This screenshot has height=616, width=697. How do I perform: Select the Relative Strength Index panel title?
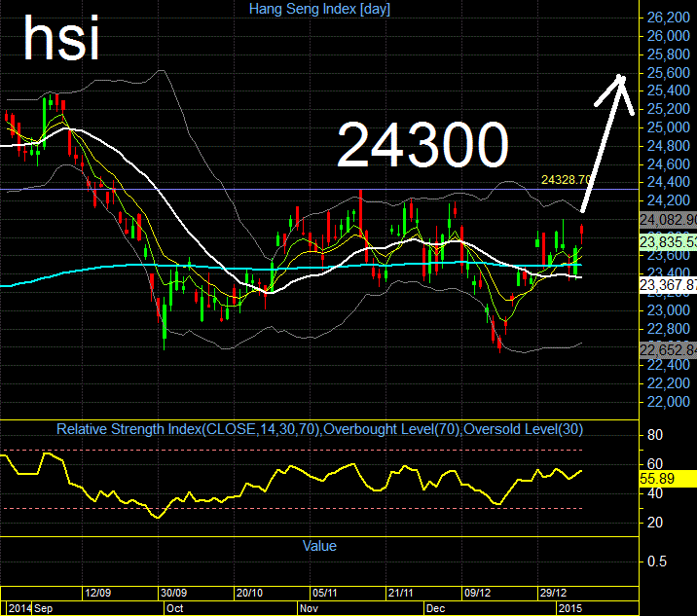tap(319, 429)
